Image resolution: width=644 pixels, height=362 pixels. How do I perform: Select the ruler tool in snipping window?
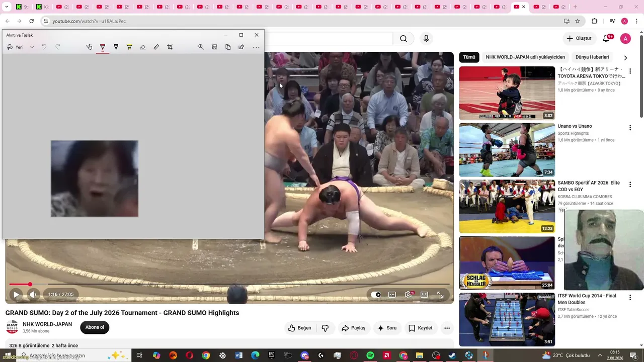click(156, 47)
